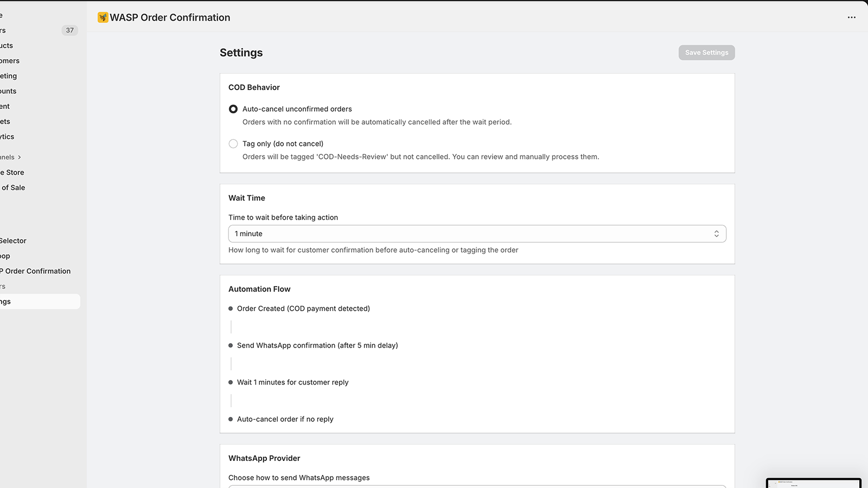Open the Discounts sidebar section

[8, 91]
